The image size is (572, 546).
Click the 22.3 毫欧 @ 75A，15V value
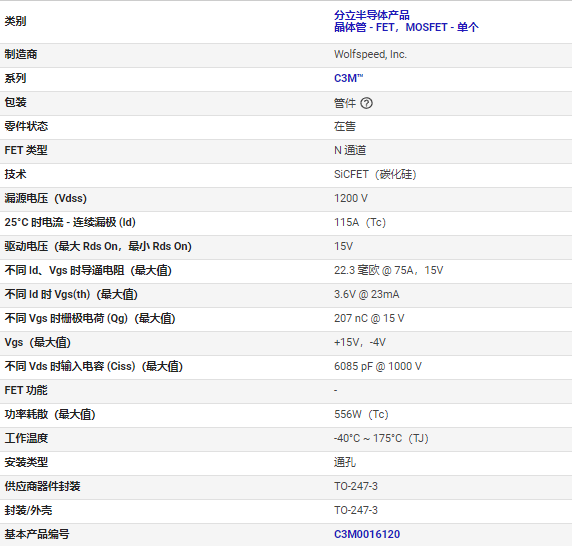(x=389, y=270)
